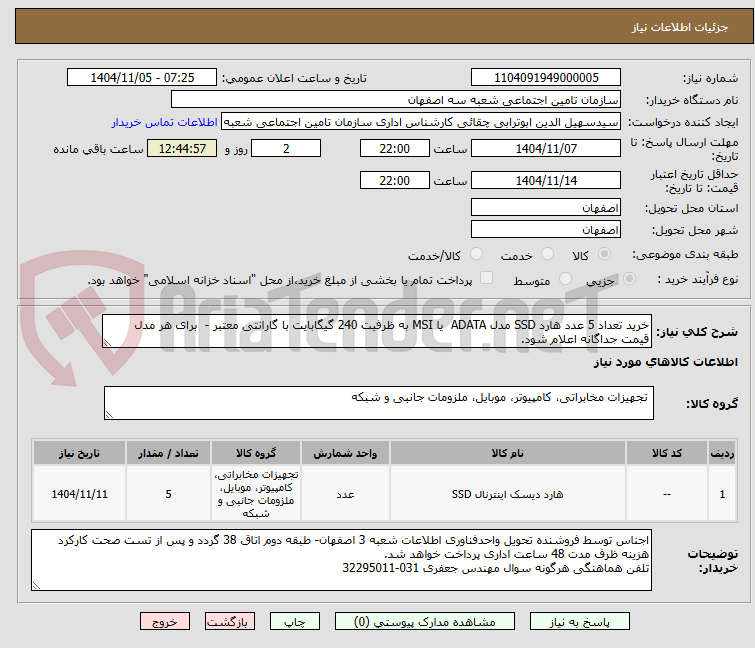Click remaining time 12:44:57 field
This screenshot has height=648, width=755.
tap(182, 148)
